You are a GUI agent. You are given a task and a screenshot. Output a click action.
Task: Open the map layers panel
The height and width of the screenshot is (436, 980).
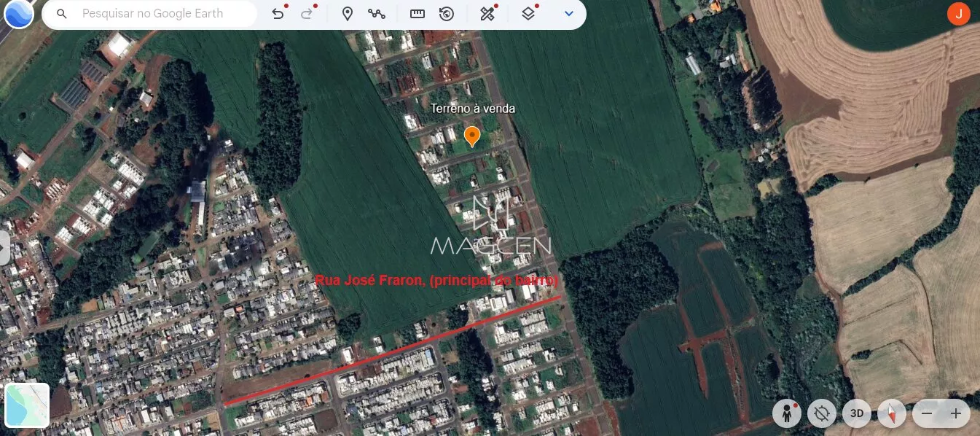pos(528,14)
